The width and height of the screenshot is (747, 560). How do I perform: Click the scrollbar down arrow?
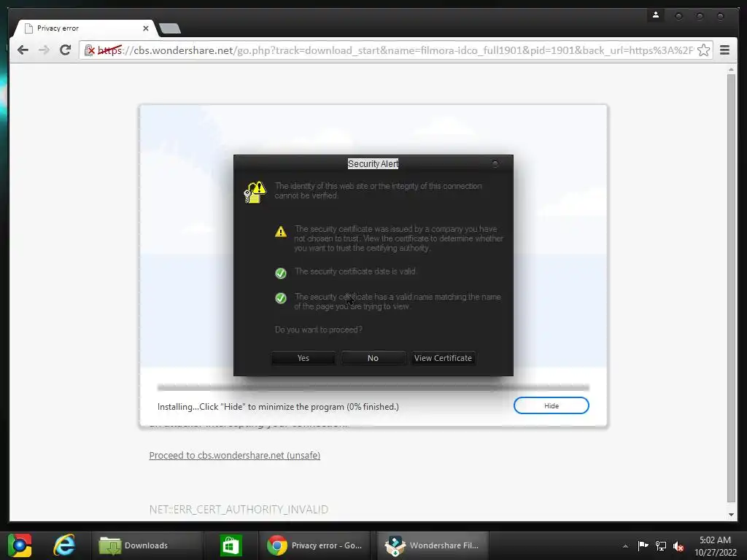pyautogui.click(x=731, y=515)
